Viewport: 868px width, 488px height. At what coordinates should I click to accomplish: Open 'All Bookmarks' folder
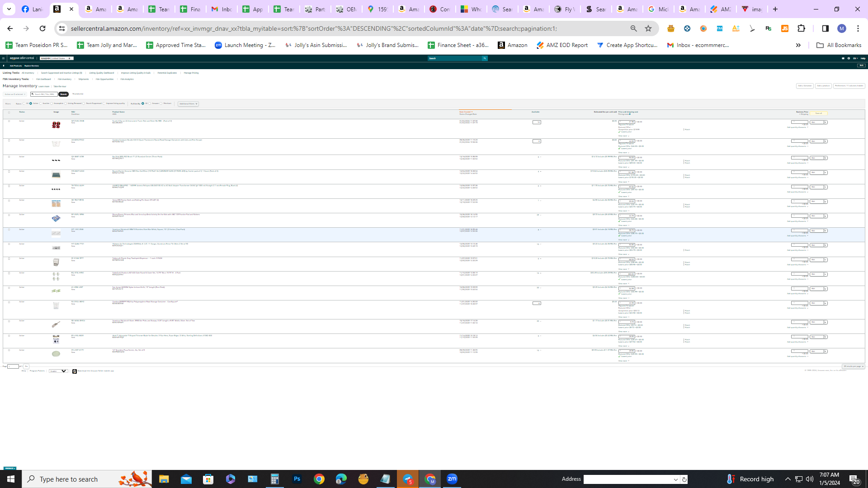[x=839, y=45]
